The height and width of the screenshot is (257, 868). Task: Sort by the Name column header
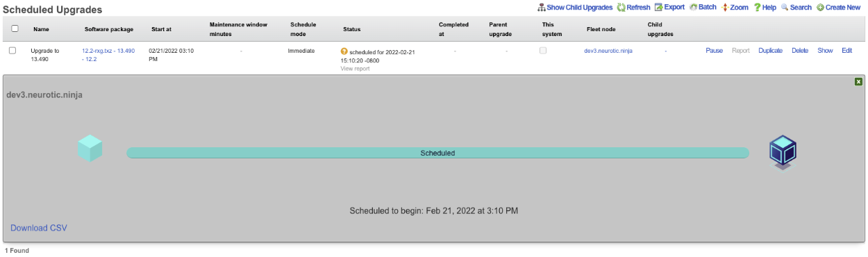pos(41,29)
